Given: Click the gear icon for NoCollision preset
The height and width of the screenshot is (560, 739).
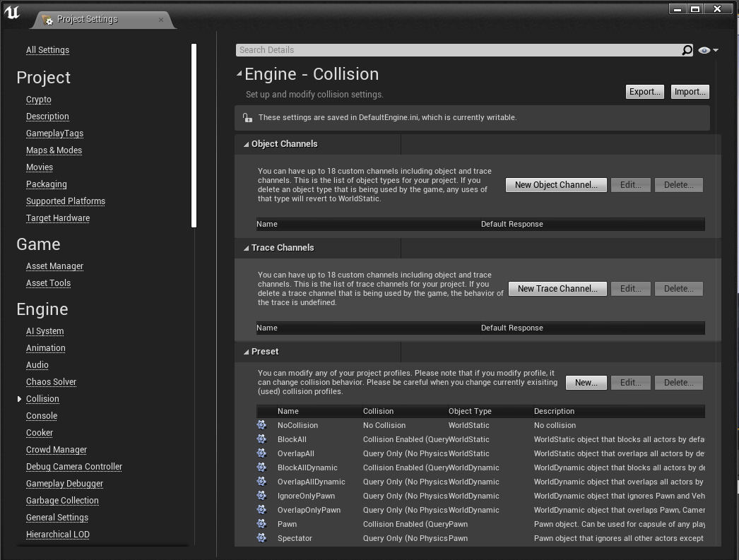Looking at the screenshot, I should pos(261,425).
